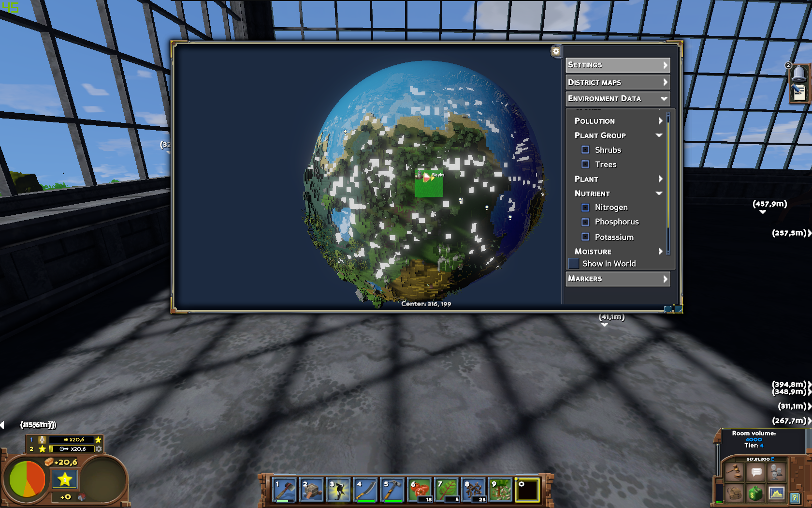The image size is (812, 508).
Task: Click the house icon next to +0
Action: [x=82, y=497]
